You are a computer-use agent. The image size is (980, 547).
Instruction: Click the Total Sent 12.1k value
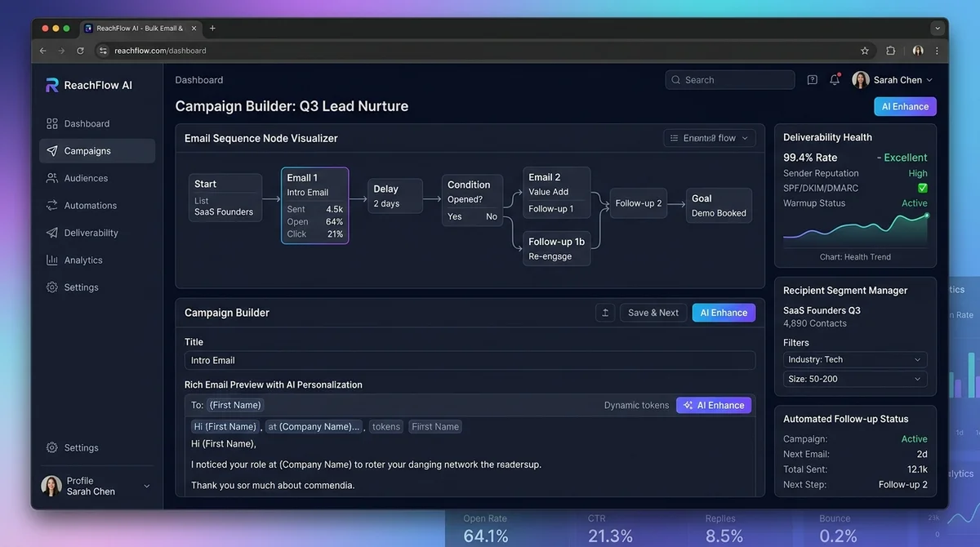tap(917, 469)
